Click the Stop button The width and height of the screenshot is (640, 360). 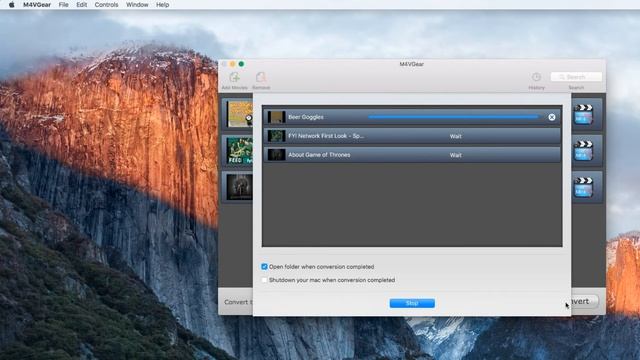click(x=412, y=303)
